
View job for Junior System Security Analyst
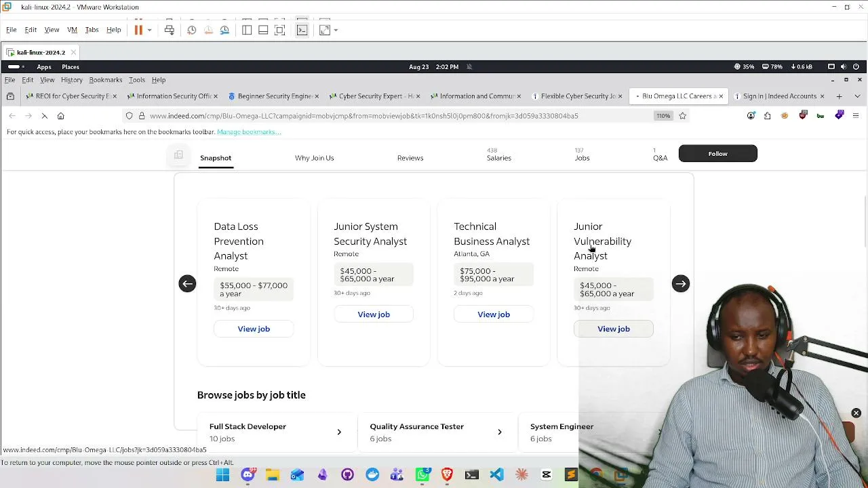[x=374, y=314]
